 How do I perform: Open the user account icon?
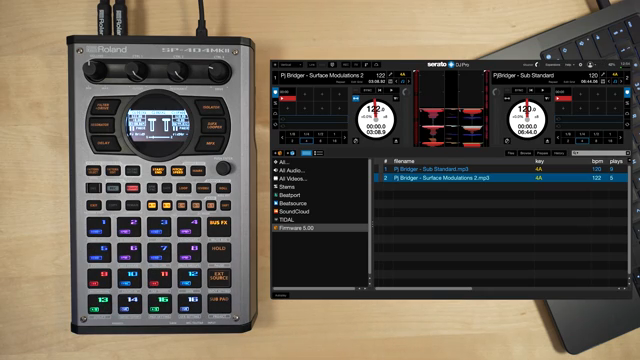coord(590,64)
